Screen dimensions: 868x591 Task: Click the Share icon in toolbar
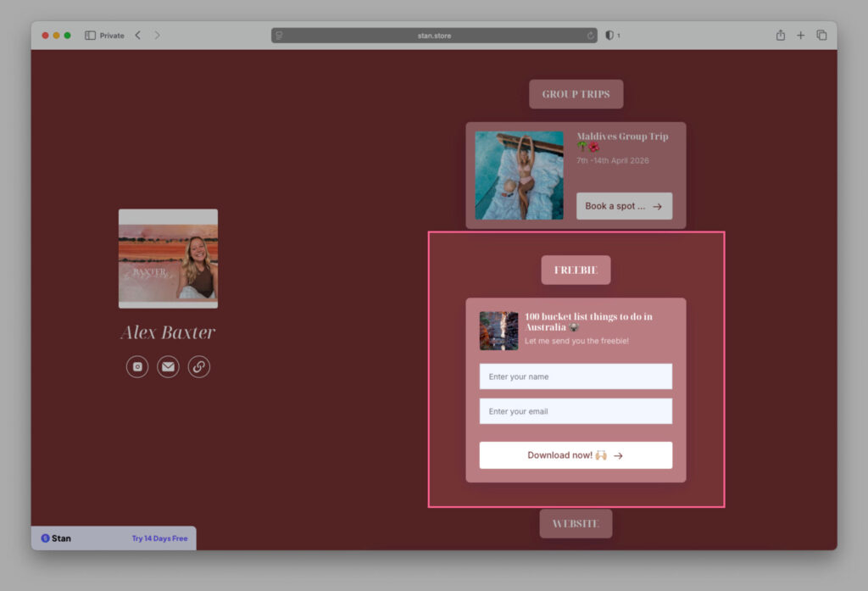coord(780,36)
